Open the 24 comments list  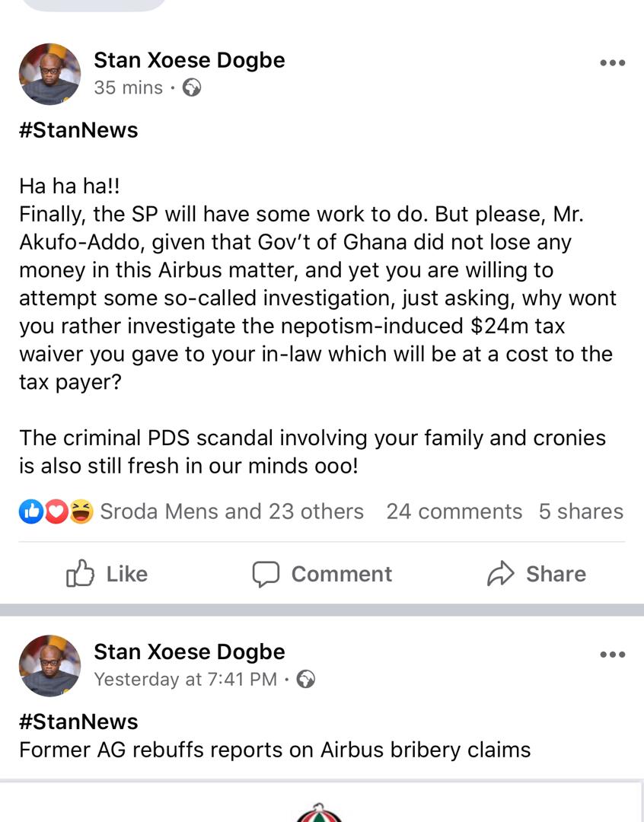tap(454, 511)
